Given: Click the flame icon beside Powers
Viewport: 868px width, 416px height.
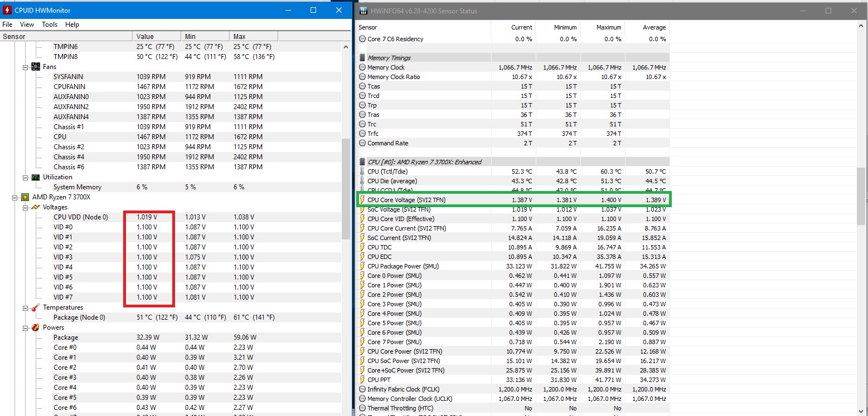Looking at the screenshot, I should [36, 327].
